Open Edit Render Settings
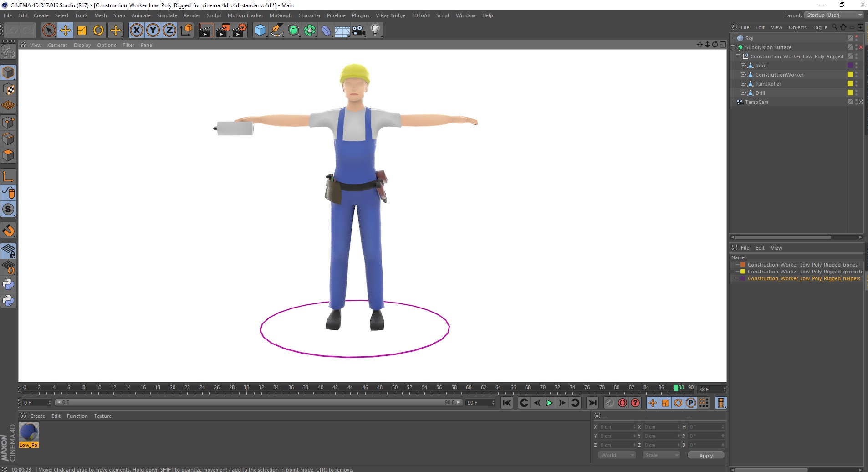 (240, 31)
